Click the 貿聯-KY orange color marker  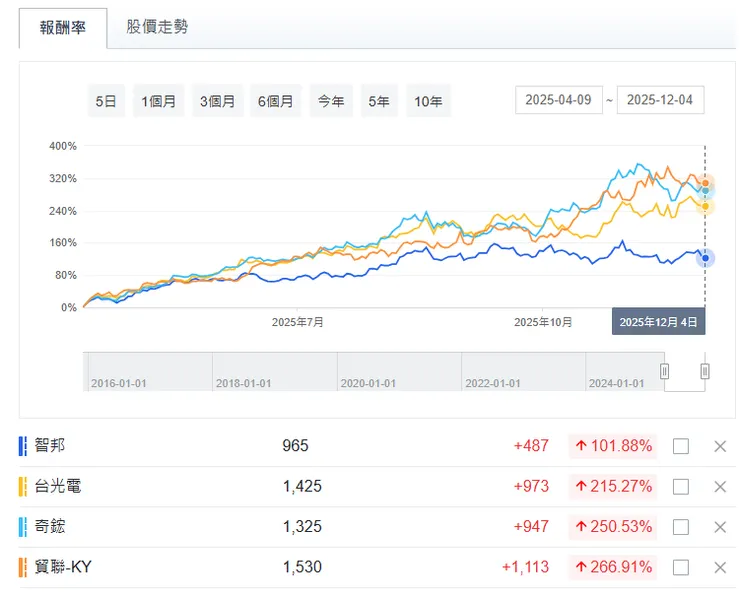23,567
